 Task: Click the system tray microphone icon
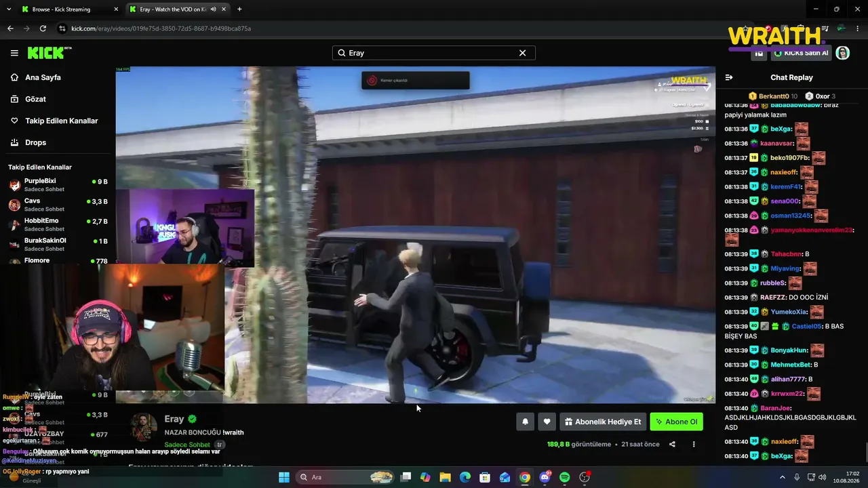tap(797, 477)
